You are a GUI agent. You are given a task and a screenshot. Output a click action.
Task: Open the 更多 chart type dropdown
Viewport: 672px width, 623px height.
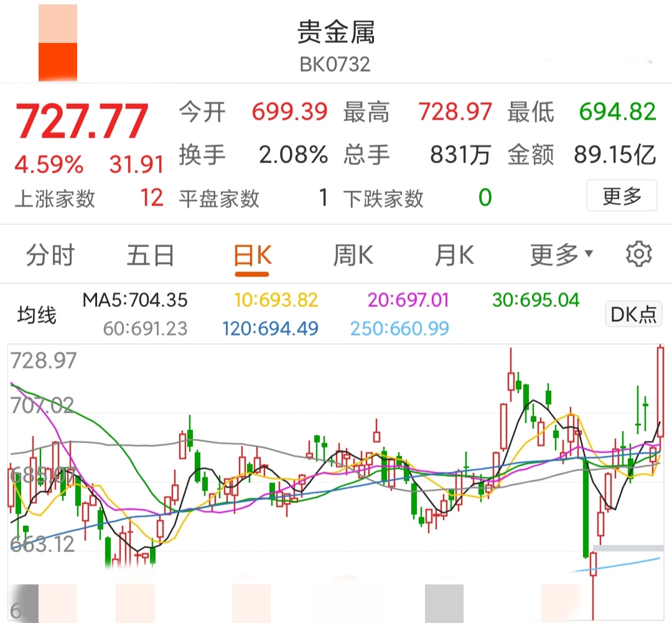[x=562, y=253]
